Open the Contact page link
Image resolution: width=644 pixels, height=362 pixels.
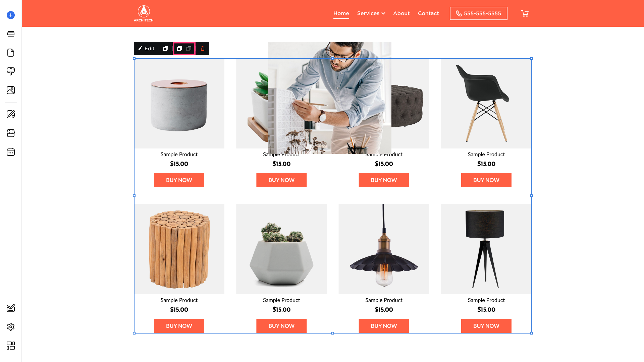[428, 13]
